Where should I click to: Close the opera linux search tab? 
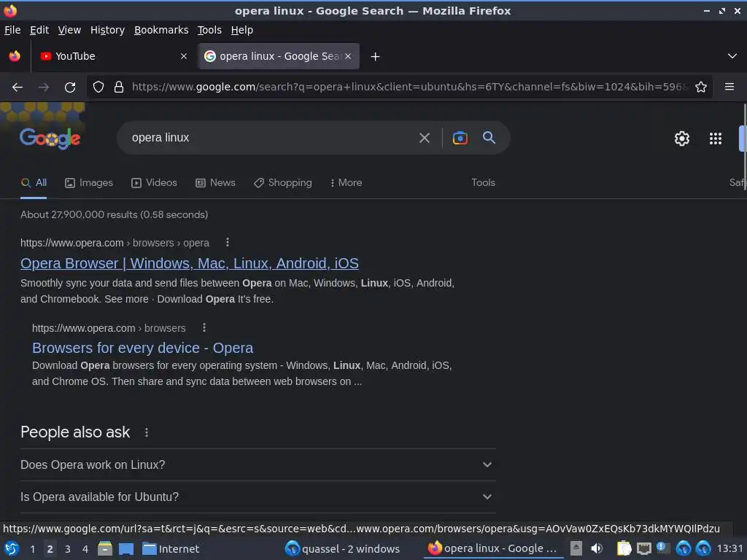(x=348, y=56)
